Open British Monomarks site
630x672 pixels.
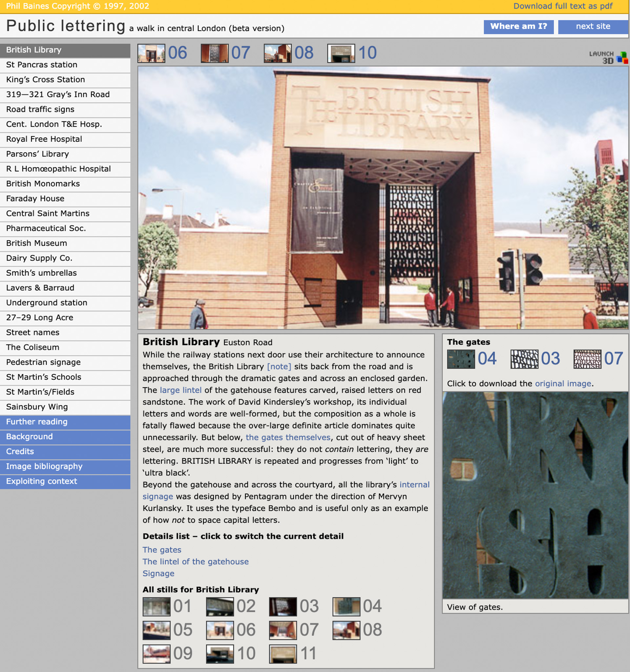65,184
